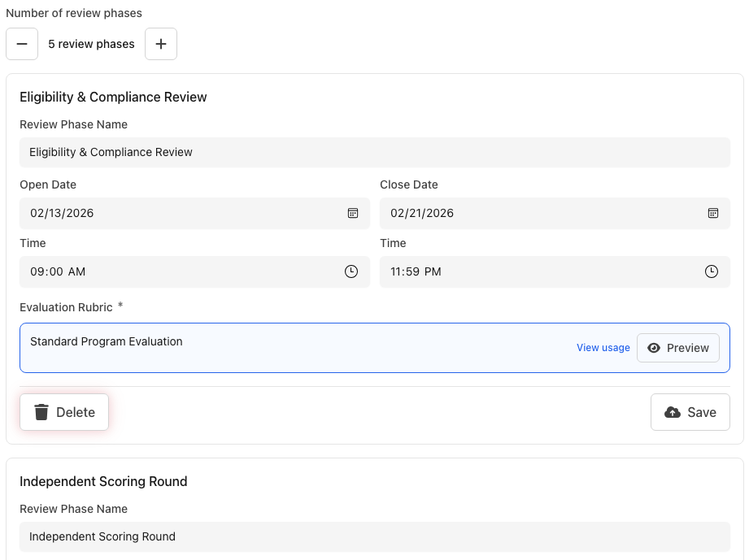Edit the Eligibility & Compliance Review name field
The width and height of the screenshot is (749, 560).
click(244, 152)
